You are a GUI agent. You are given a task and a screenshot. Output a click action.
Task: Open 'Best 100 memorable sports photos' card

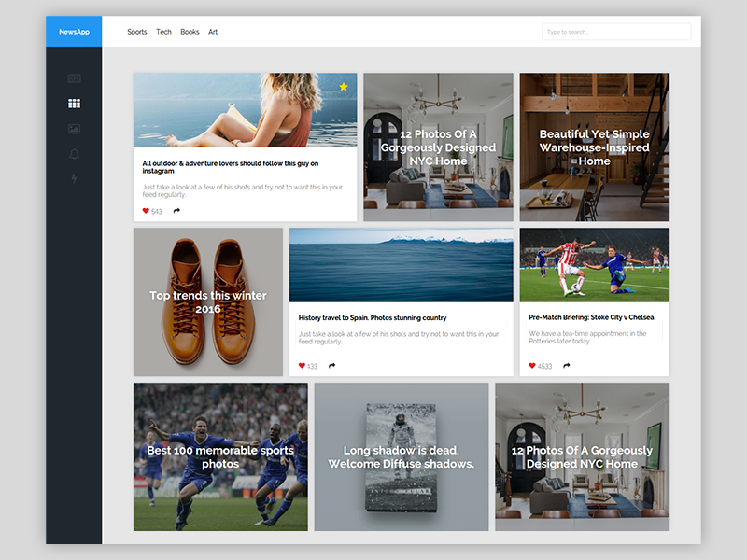(220, 456)
